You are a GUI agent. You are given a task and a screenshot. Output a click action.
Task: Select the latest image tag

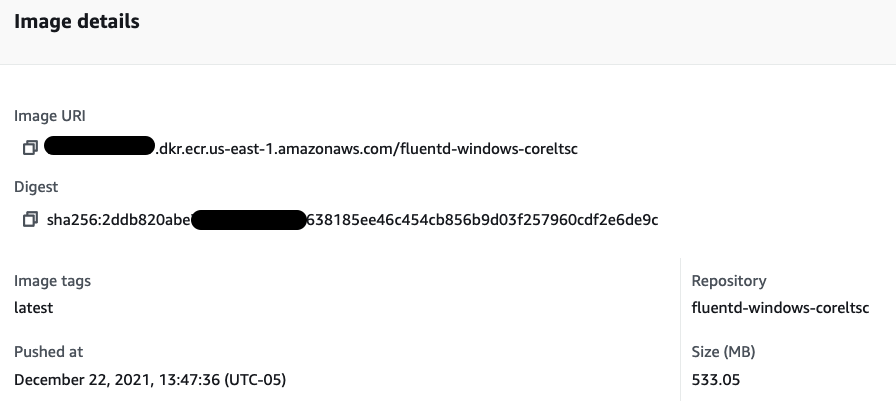pos(33,308)
